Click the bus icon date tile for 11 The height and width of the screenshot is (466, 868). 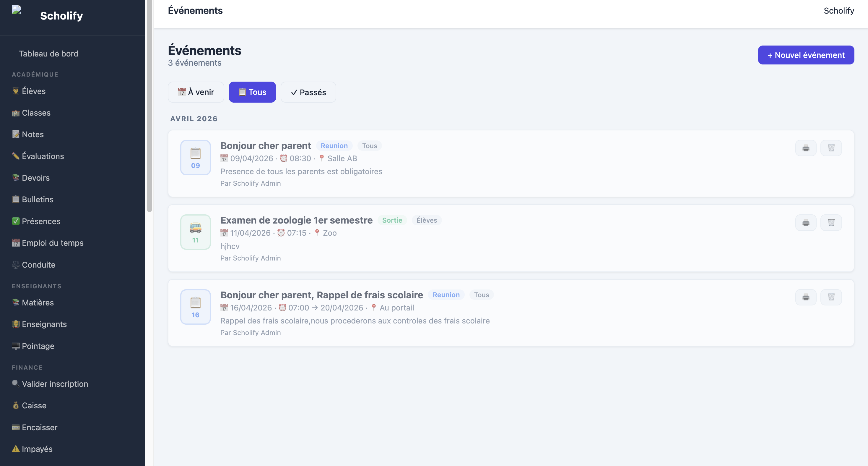(x=196, y=232)
